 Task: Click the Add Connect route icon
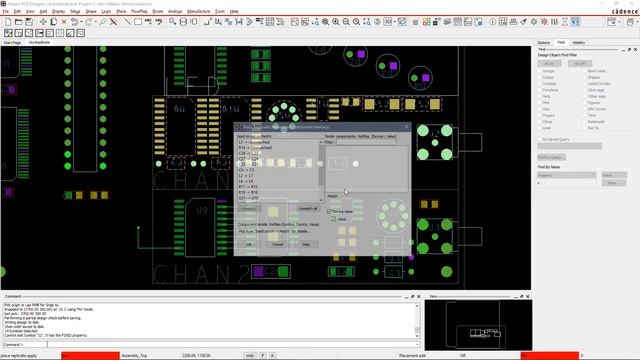(x=208, y=22)
